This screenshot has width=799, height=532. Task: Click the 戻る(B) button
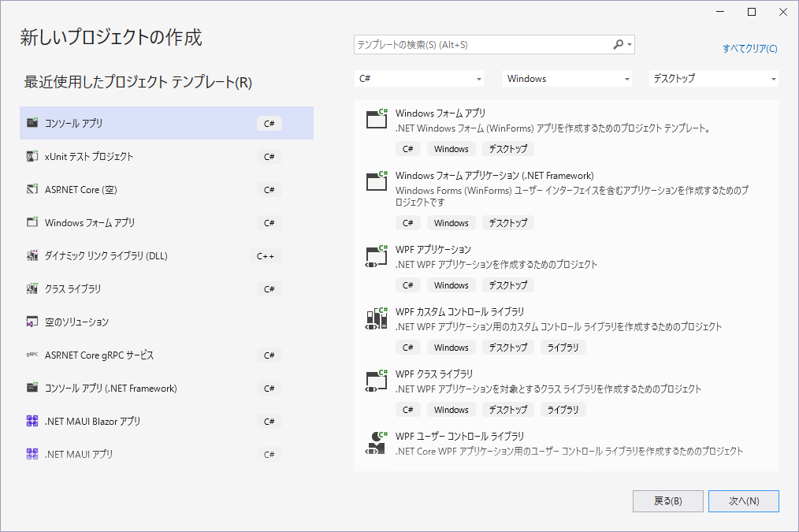tap(668, 501)
